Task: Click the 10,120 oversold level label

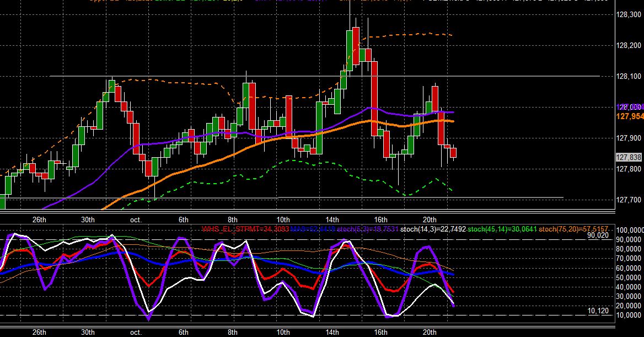Action: [598, 311]
